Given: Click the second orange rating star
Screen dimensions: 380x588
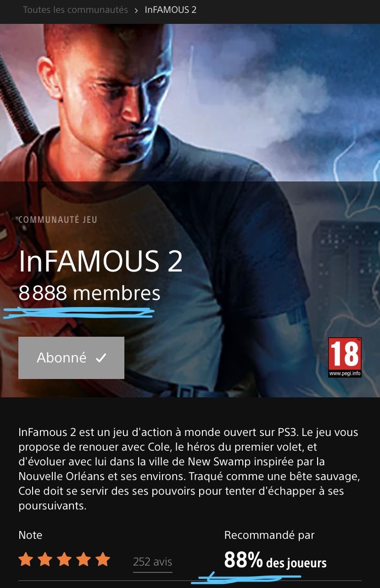Looking at the screenshot, I should point(45,560).
